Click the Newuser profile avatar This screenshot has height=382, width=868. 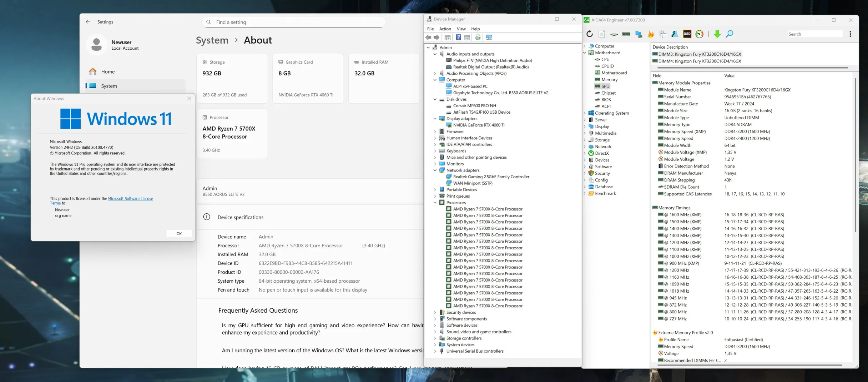pyautogui.click(x=96, y=45)
